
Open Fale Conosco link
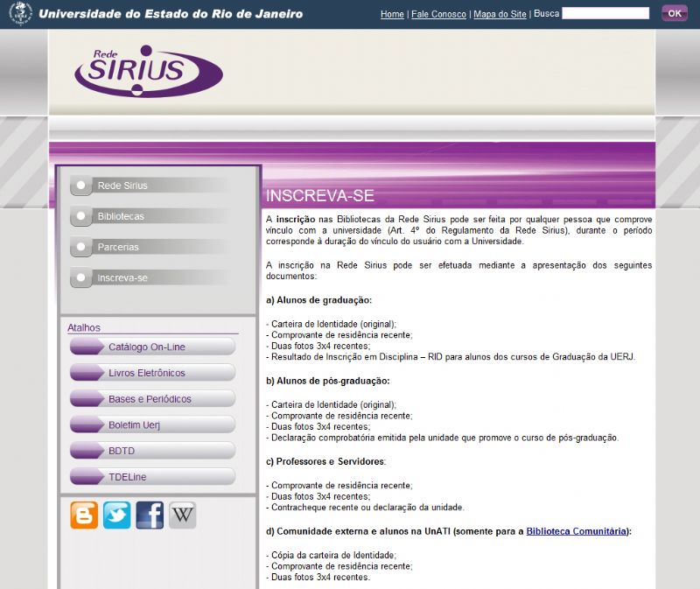tap(438, 14)
